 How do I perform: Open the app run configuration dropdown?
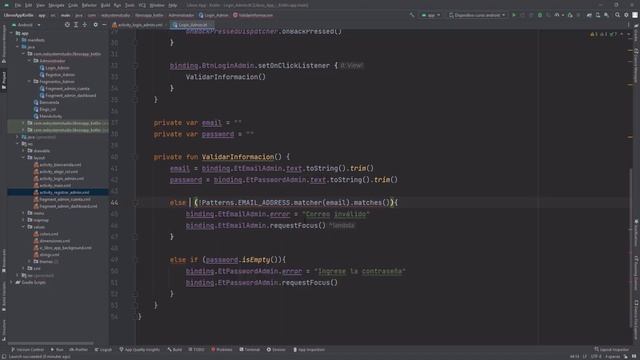(431, 15)
